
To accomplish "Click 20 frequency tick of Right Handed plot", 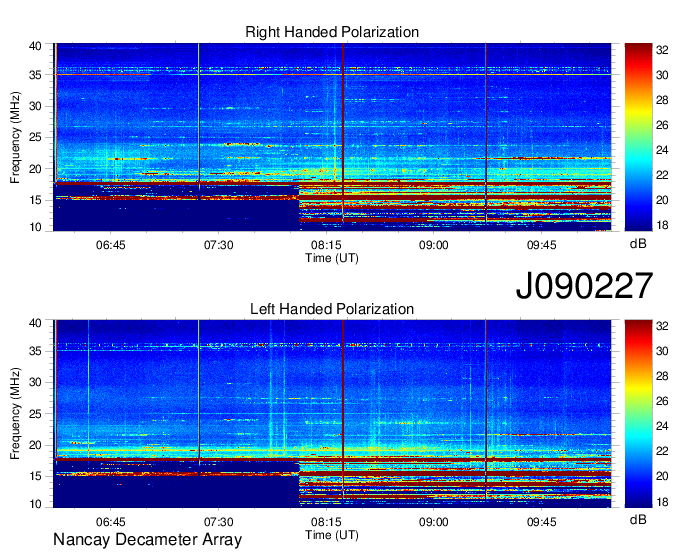I will [35, 169].
